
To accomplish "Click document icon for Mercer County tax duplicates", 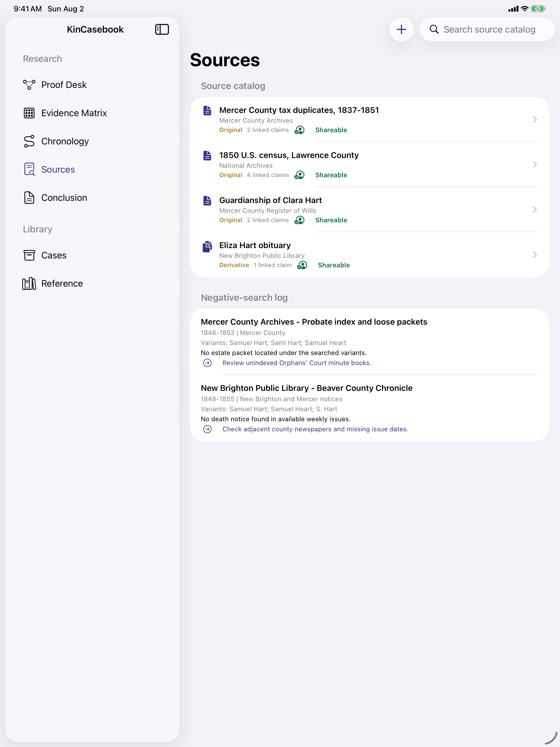I will click(207, 110).
